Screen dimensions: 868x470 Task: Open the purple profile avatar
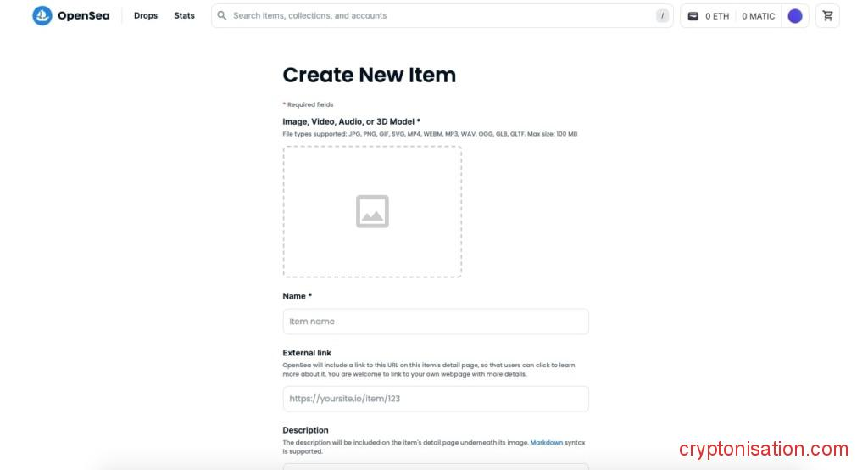click(795, 16)
